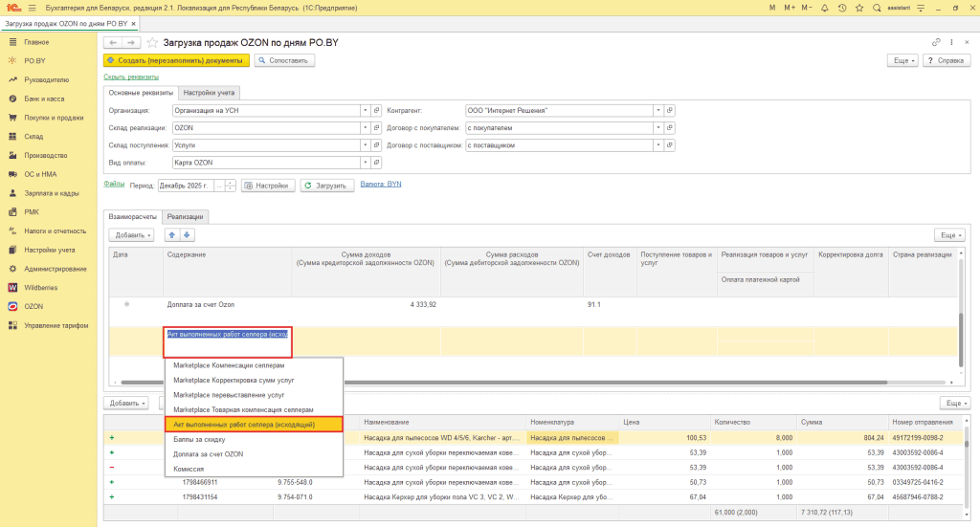Go back with the left arrow button
Screen dimensions: 980x527
[113, 42]
